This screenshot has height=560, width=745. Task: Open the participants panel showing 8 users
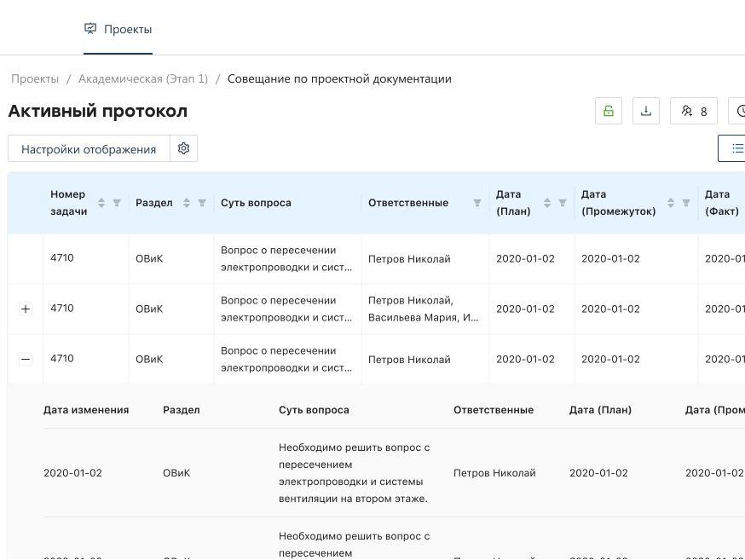(693, 111)
